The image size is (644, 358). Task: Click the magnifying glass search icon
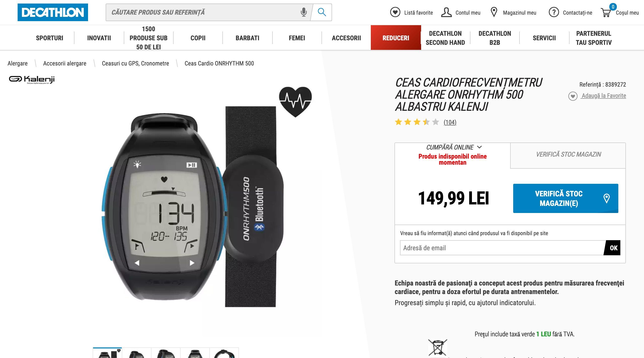[x=322, y=12]
